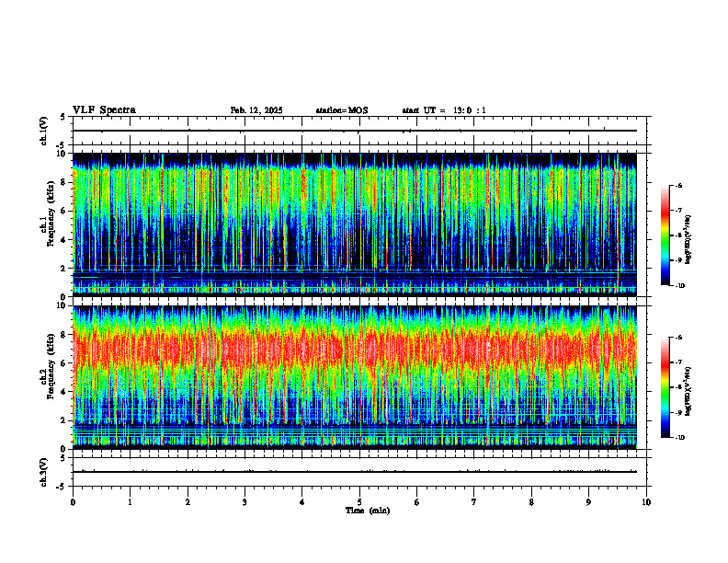The height and width of the screenshot is (563, 728).
Task: Click the ch.2 spectrogram panel
Action: [x=355, y=377]
